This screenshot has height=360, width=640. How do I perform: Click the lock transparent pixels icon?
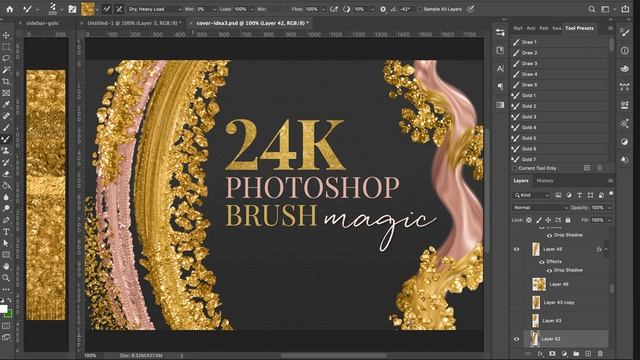[529, 220]
